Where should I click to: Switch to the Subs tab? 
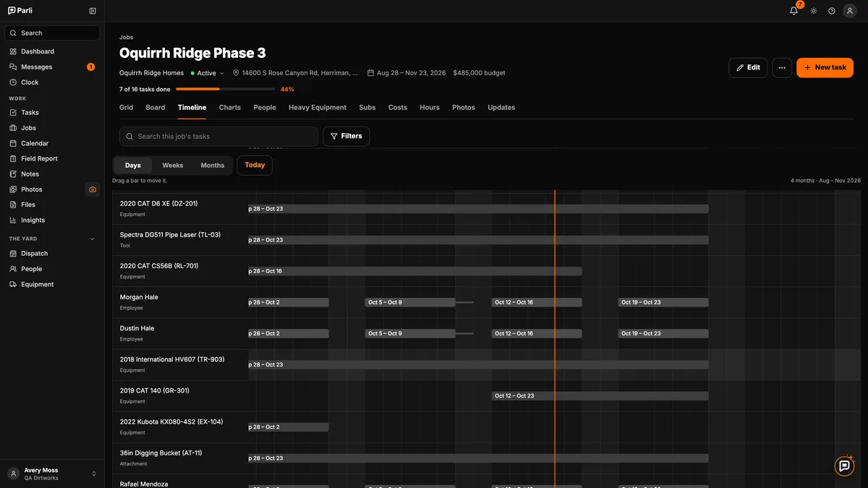coord(367,107)
